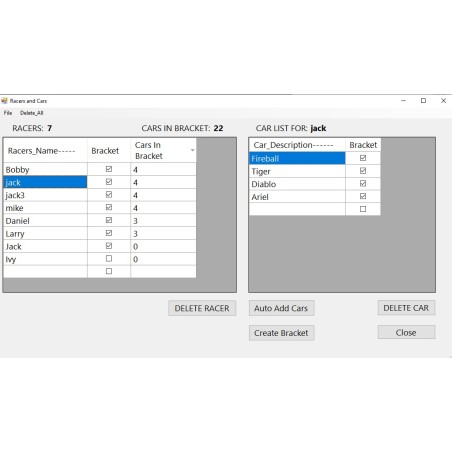Click Bobby's Cars In Bracket value 4
The height and width of the screenshot is (452, 452).
[163, 169]
